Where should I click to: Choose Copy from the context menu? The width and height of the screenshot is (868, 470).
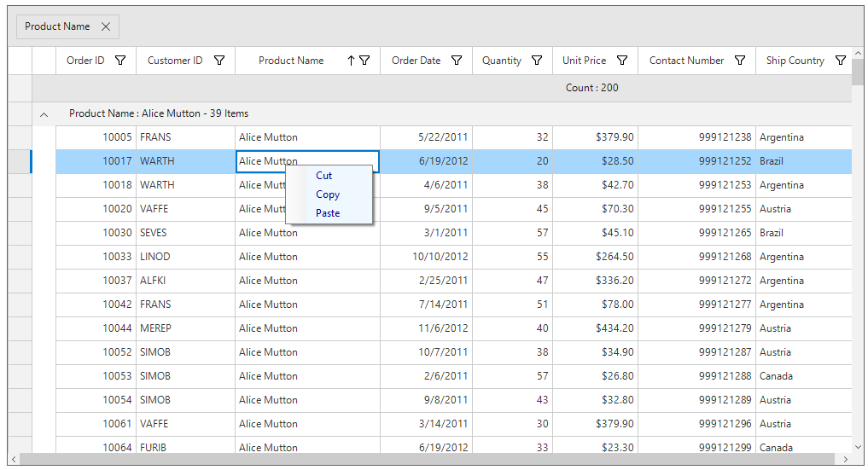click(x=328, y=194)
